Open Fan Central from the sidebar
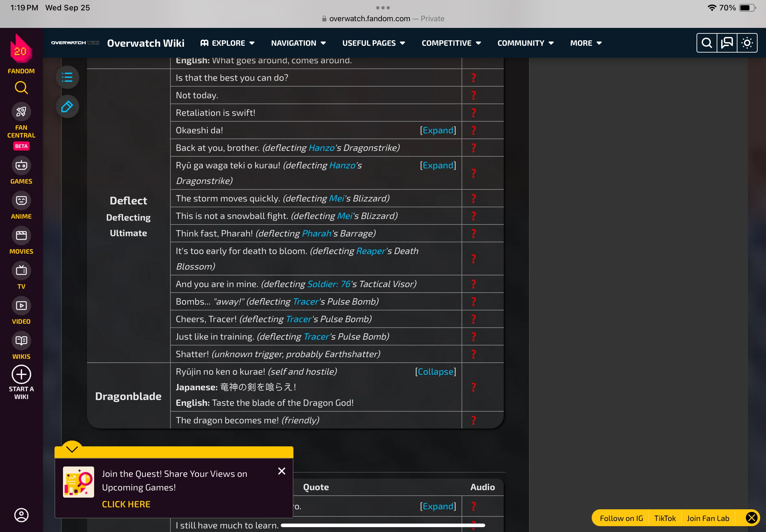 [21, 111]
